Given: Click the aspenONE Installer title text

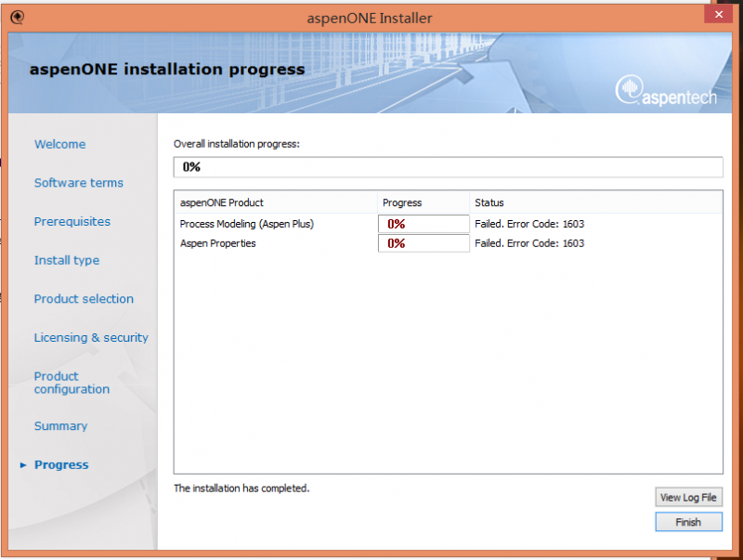Looking at the screenshot, I should point(369,18).
